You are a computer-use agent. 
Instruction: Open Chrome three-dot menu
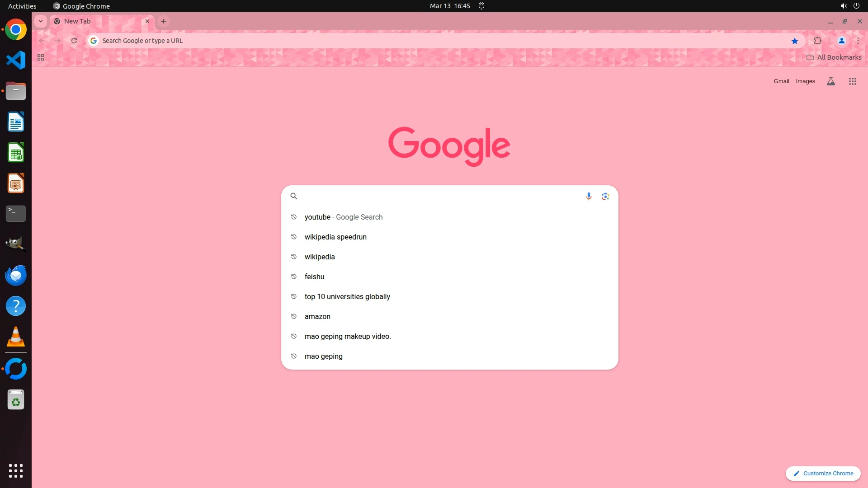coord(858,41)
